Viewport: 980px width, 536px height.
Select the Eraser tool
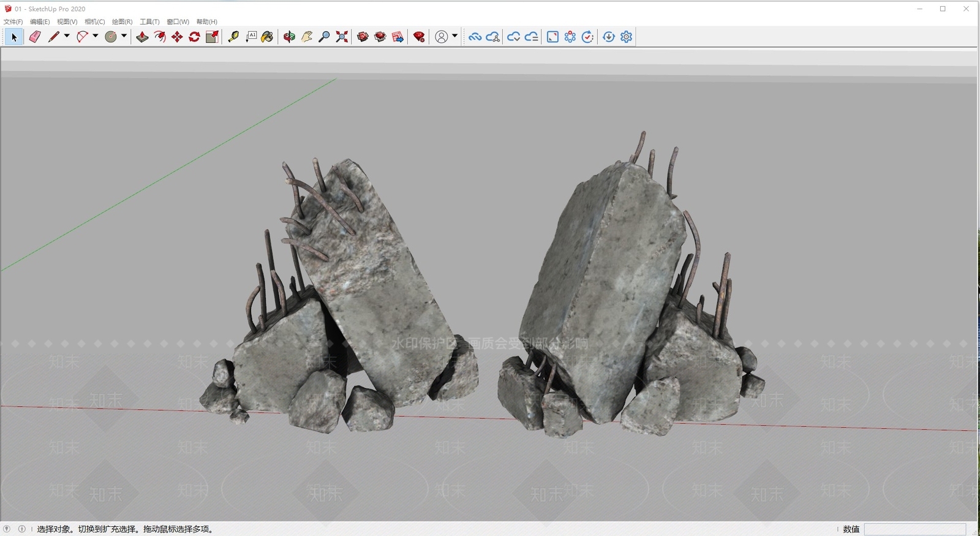tap(35, 37)
